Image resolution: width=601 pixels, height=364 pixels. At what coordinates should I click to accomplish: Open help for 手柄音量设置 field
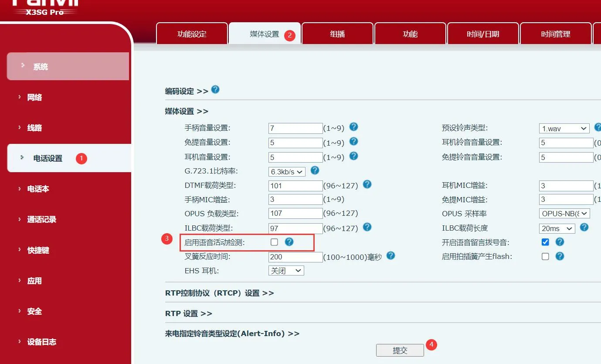(x=353, y=127)
